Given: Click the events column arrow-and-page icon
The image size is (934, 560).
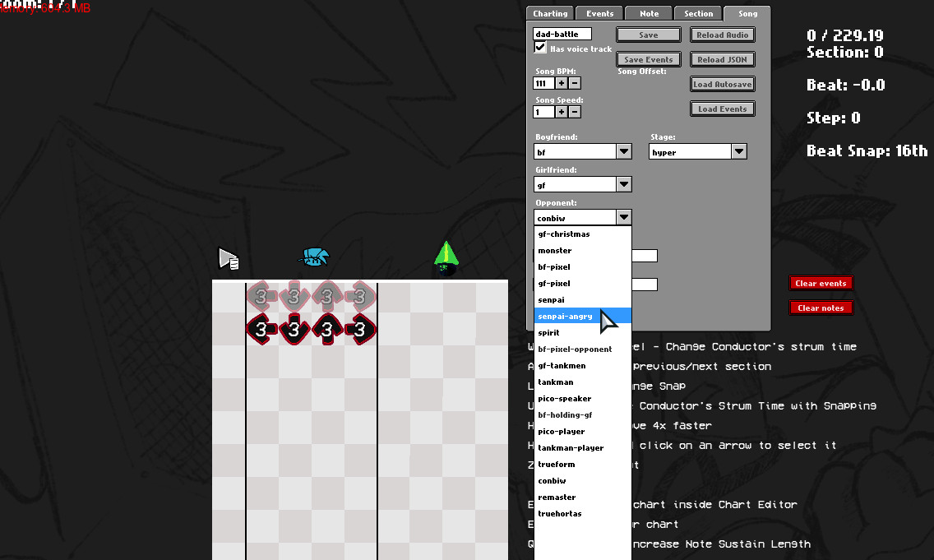Looking at the screenshot, I should coord(229,258).
